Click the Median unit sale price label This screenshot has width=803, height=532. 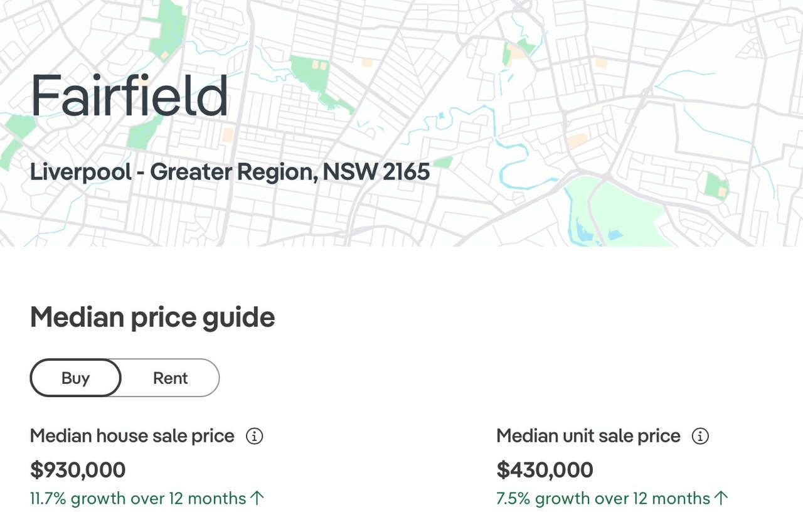(588, 436)
